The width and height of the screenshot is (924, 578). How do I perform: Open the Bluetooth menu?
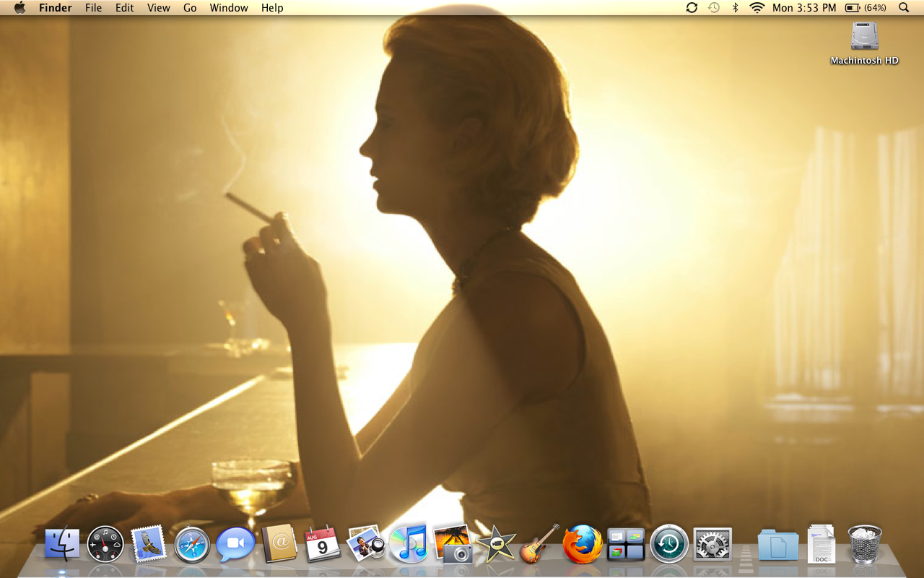point(736,8)
